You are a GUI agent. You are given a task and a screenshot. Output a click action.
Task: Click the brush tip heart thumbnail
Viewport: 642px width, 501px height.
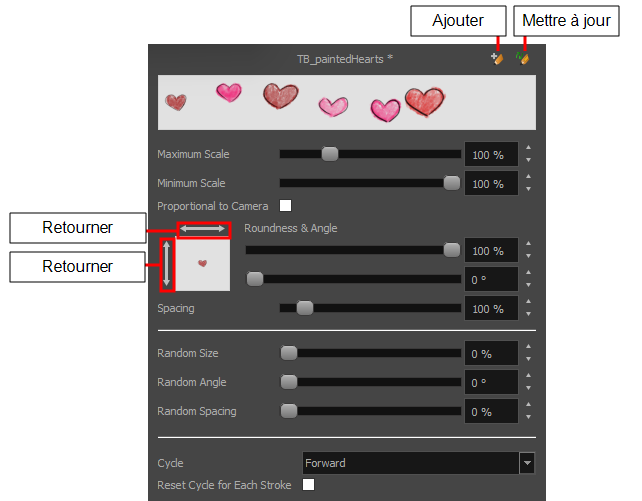203,265
